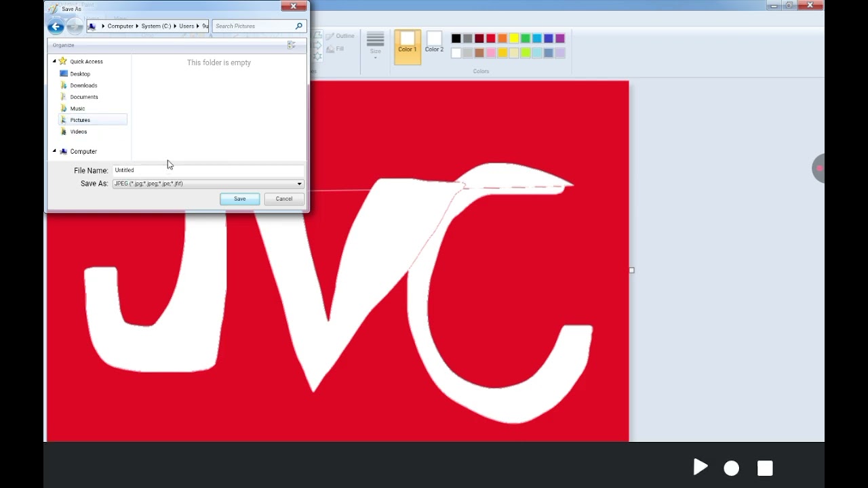Click the arrow after System (C:) in path
This screenshot has width=868, height=488.
click(176, 26)
